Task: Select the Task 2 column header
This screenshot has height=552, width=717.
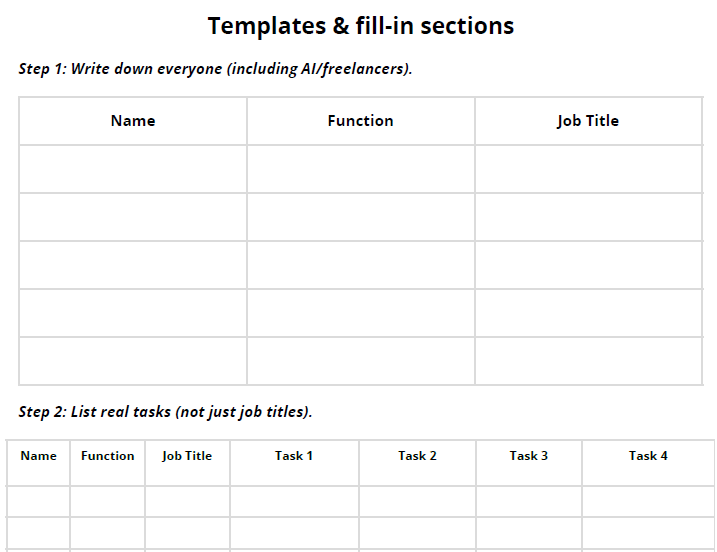Action: point(417,456)
